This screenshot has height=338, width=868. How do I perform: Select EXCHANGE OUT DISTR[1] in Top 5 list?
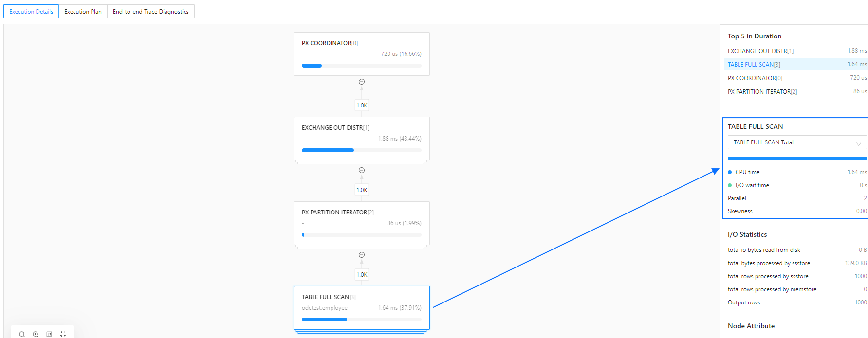760,51
